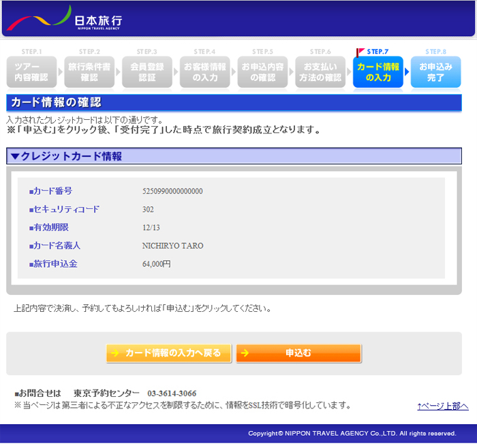Go to Step 5 お申込内容の確認
Screen dimensions: 477x448
[262, 72]
